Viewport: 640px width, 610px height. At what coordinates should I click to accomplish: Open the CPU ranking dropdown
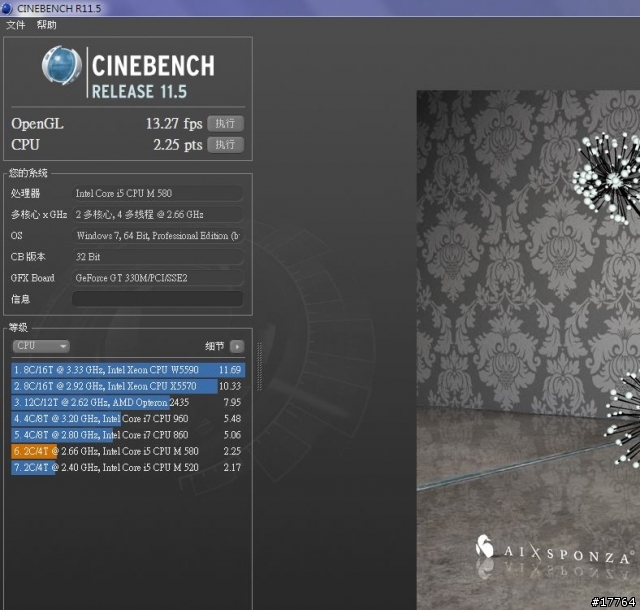(x=41, y=346)
